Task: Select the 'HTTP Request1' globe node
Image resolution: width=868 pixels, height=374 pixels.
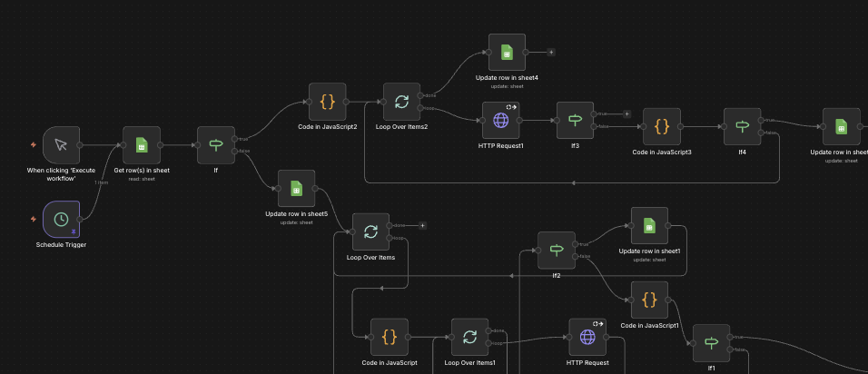Action: pyautogui.click(x=501, y=120)
